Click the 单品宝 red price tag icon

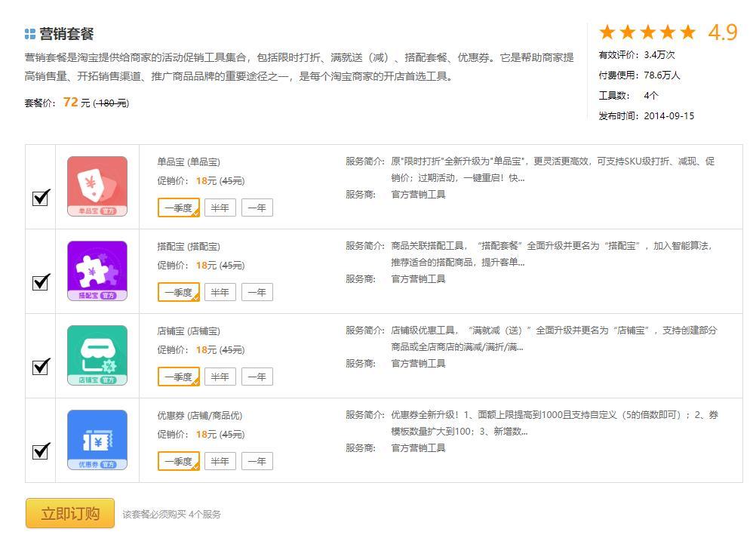(x=97, y=186)
